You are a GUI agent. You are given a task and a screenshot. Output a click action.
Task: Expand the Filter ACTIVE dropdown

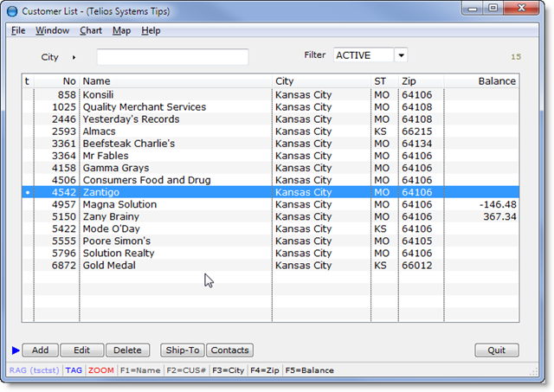point(401,55)
